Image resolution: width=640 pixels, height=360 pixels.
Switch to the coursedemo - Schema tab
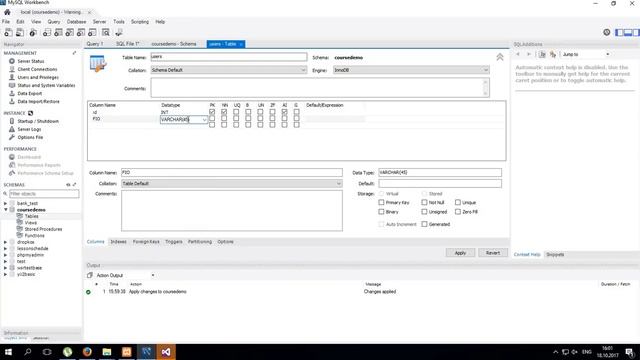point(174,44)
